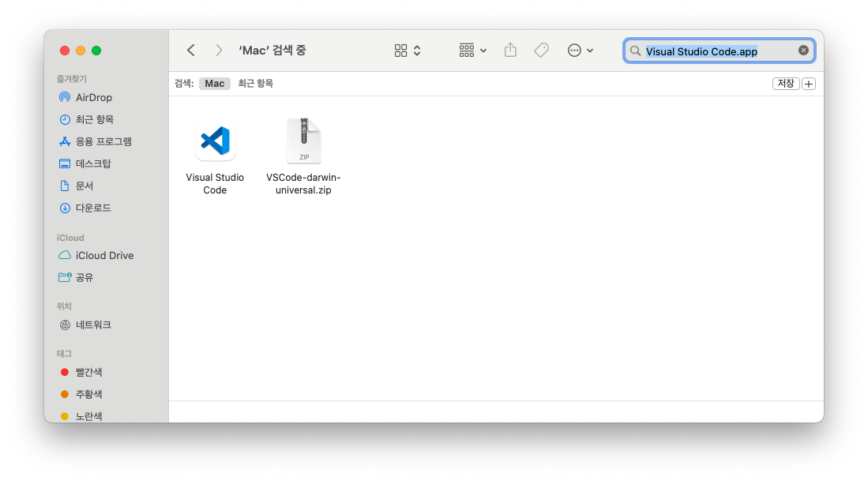Click the AirDrop sidebar icon
The image size is (868, 481).
coord(65,97)
